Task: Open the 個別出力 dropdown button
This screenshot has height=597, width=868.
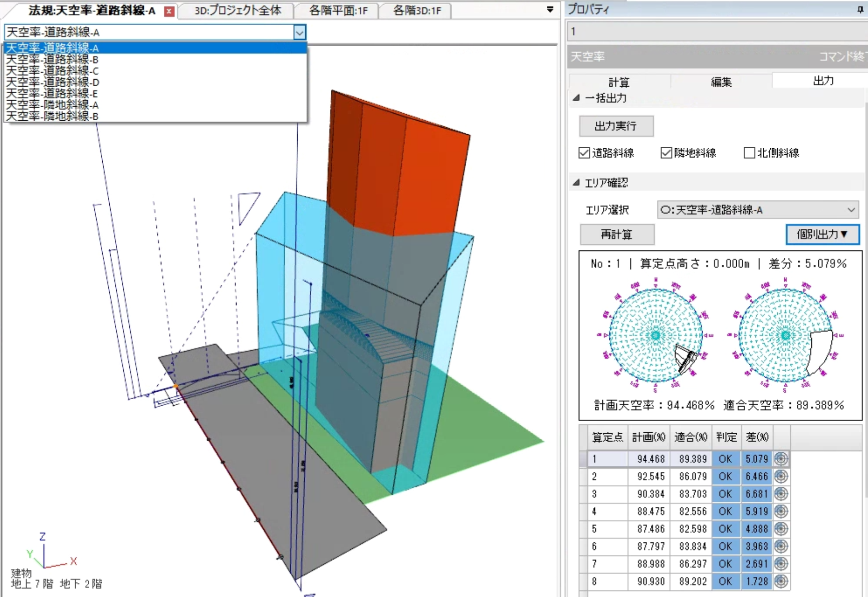Action: pyautogui.click(x=822, y=234)
